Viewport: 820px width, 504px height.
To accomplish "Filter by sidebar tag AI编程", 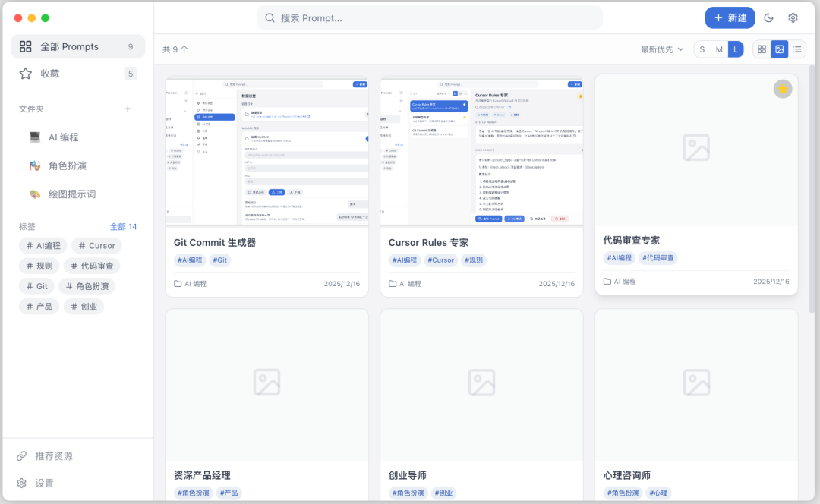I will coord(43,245).
